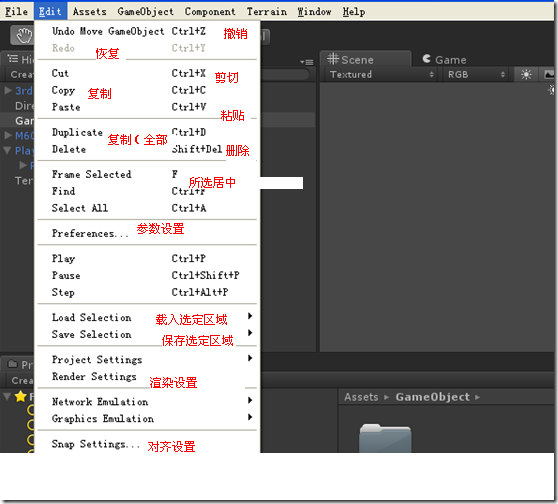The image size is (558, 504).
Task: Open the RGB render mode dropdown
Action: [476, 74]
